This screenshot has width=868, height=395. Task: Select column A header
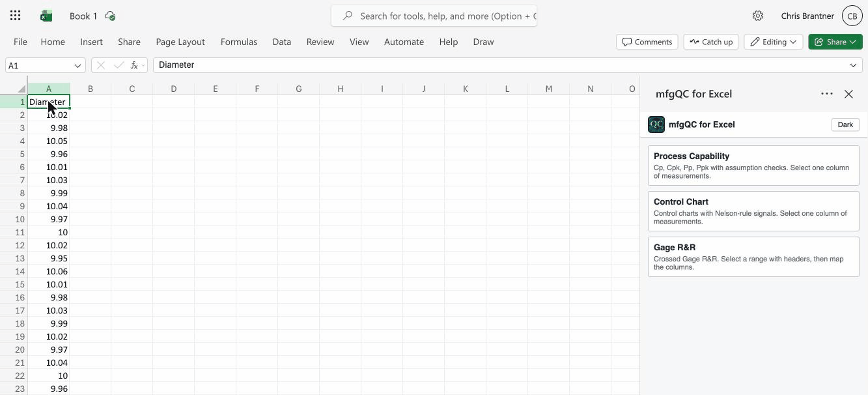point(49,89)
